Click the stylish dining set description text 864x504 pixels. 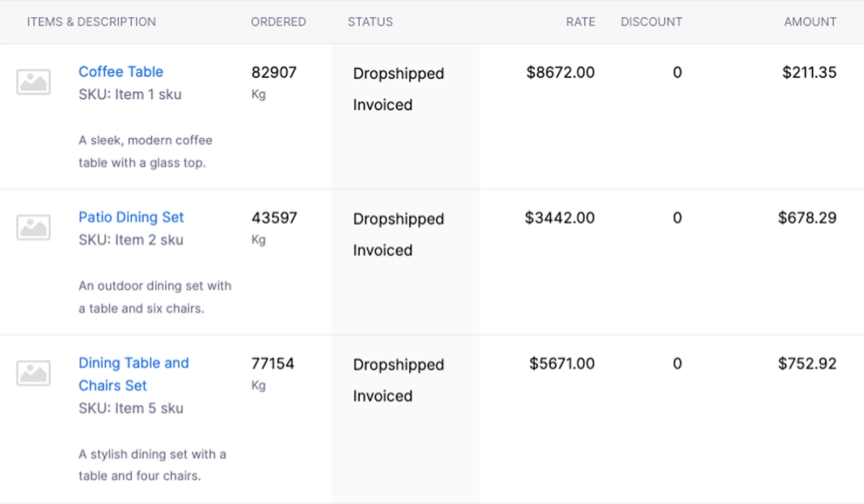click(152, 465)
